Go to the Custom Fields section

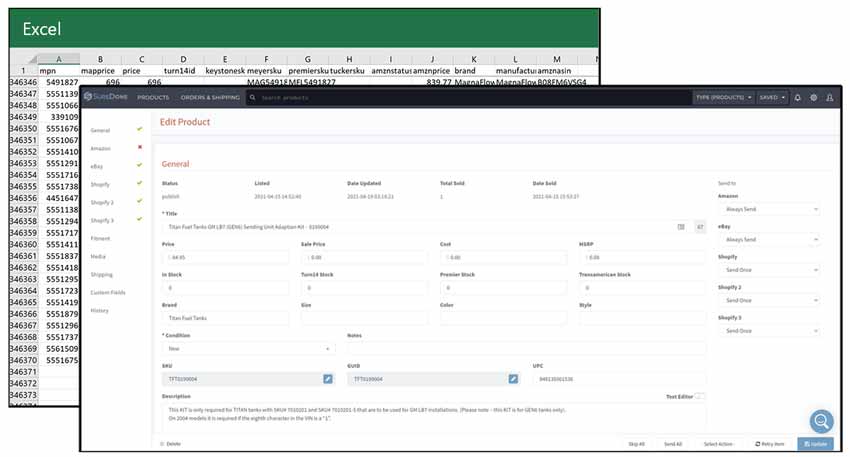pos(107,293)
